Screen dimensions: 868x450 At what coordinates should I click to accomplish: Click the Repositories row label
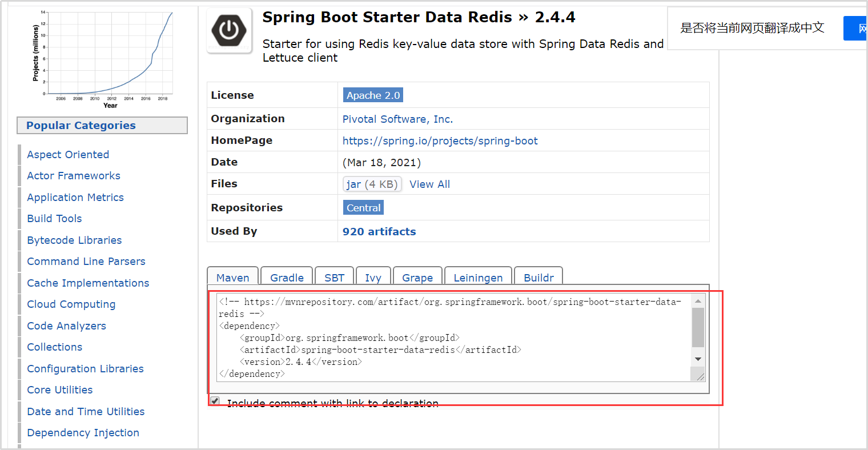click(x=247, y=207)
